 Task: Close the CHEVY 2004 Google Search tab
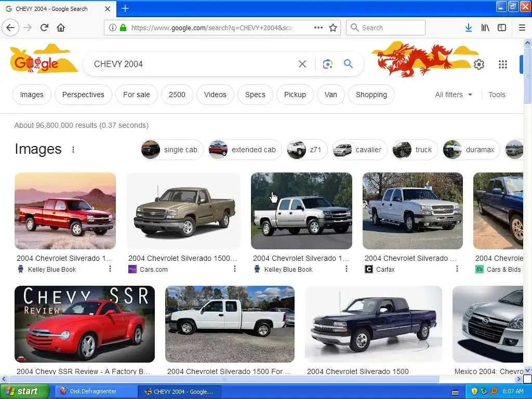(108, 9)
